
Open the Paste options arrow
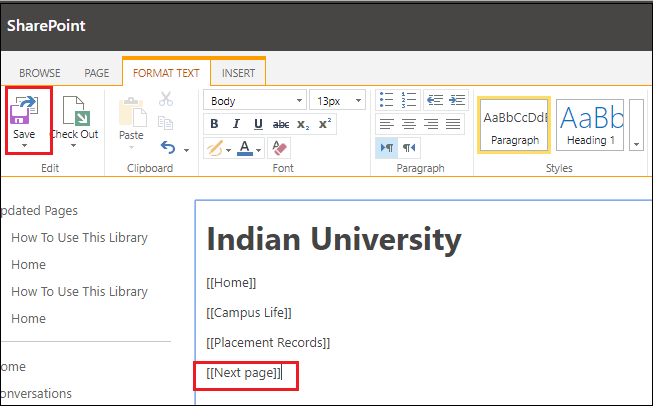click(x=131, y=147)
